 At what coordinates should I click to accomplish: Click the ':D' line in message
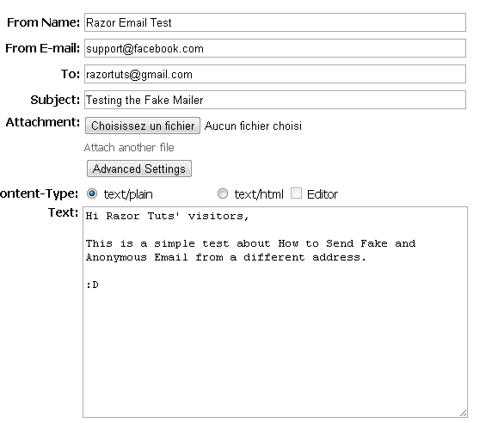click(x=92, y=285)
